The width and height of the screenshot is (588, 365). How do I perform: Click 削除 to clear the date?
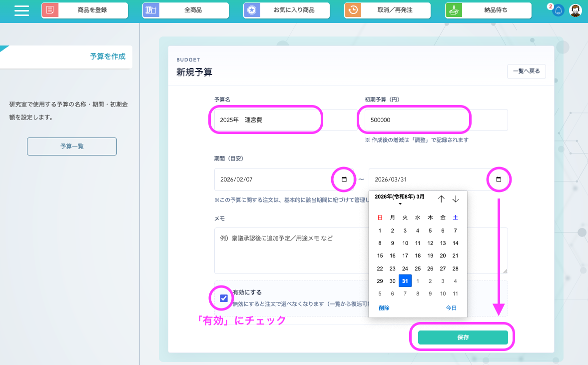click(384, 308)
